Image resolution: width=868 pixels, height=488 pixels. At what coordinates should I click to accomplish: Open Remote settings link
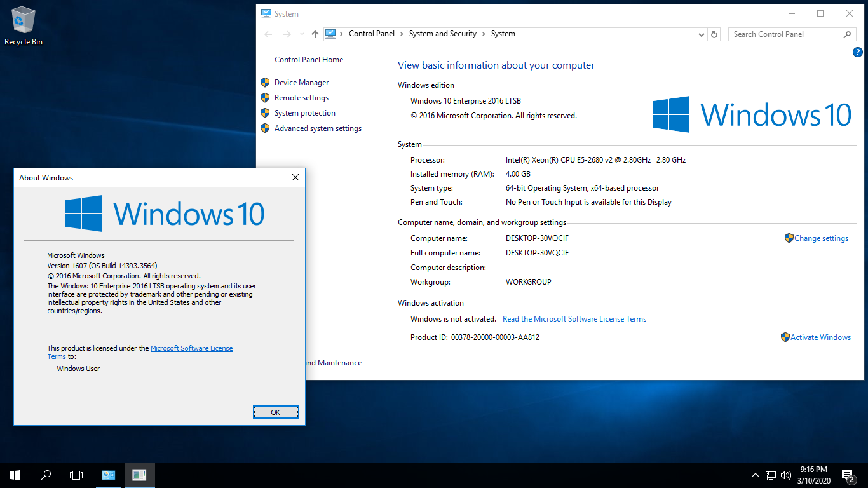point(302,98)
